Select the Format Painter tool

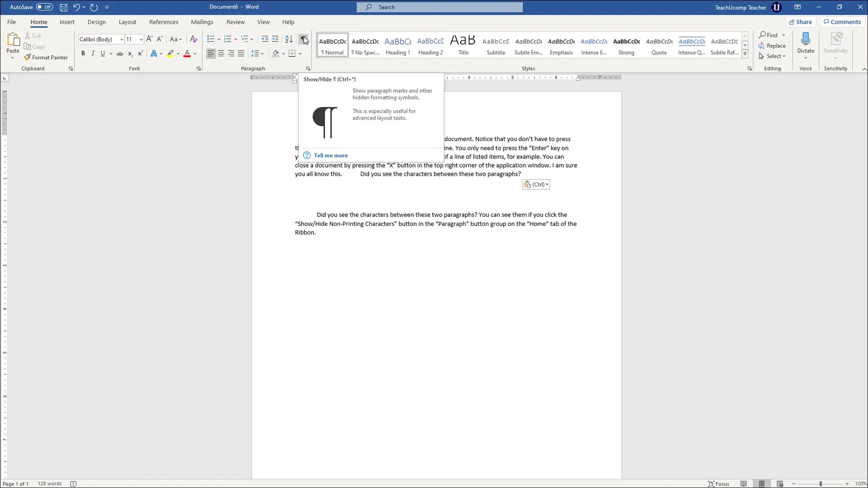[46, 57]
